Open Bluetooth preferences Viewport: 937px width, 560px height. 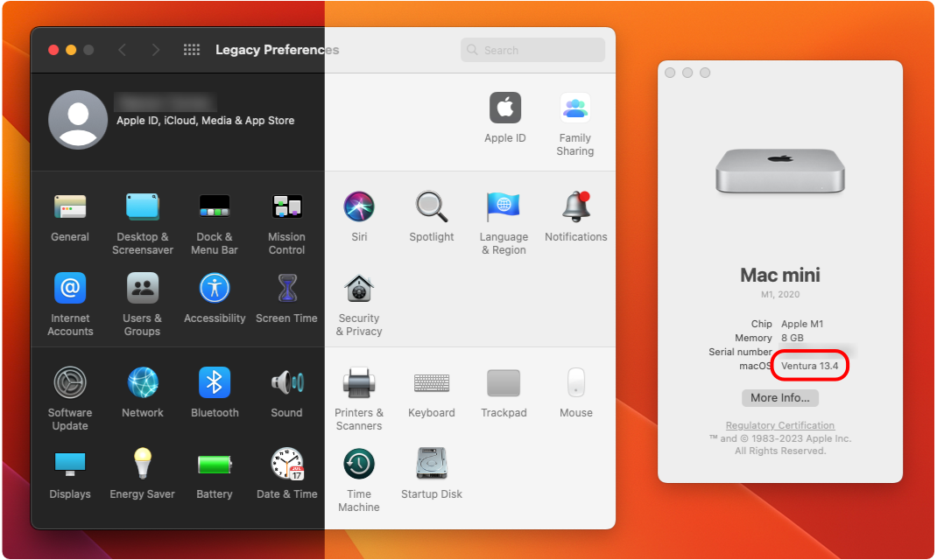point(215,382)
